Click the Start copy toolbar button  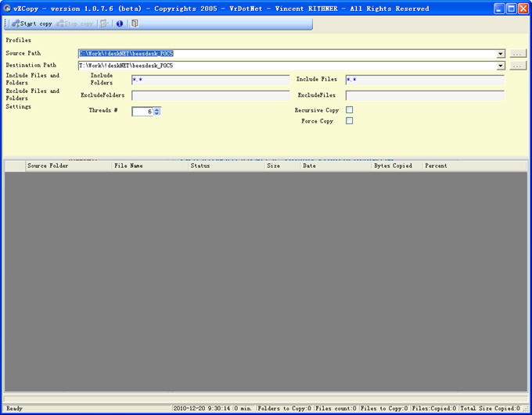pos(32,23)
